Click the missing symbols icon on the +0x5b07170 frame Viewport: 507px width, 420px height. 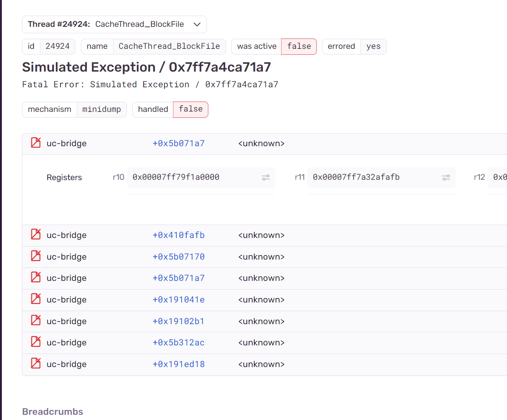pos(35,256)
